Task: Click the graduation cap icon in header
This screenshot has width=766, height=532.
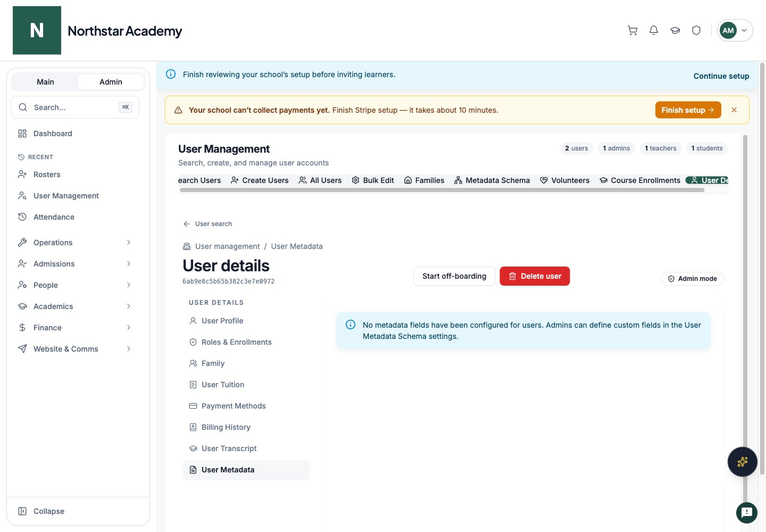Action: (x=675, y=30)
